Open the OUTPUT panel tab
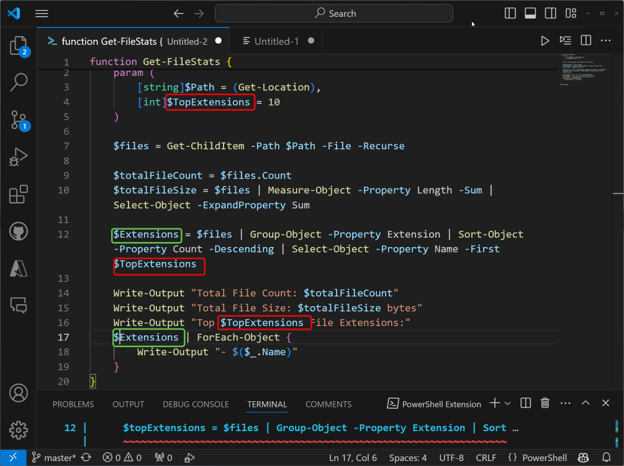Screen dimensions: 624x466 128,404
